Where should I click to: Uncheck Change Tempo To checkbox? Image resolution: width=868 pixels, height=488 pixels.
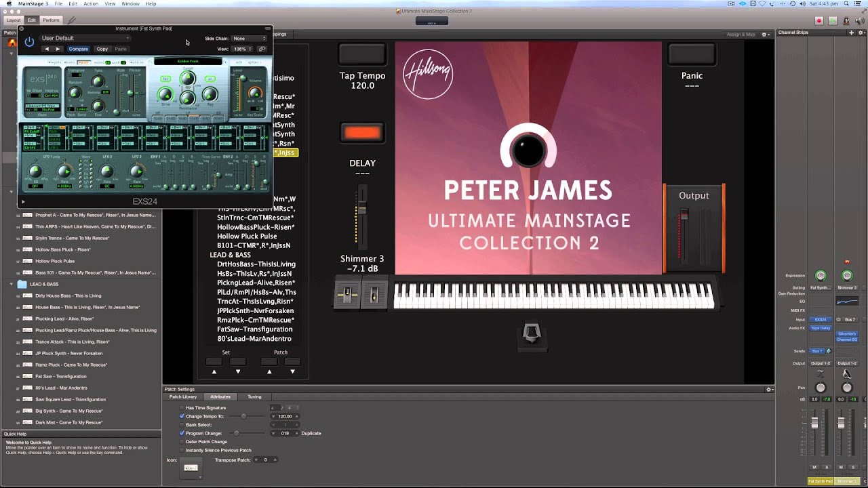[182, 416]
